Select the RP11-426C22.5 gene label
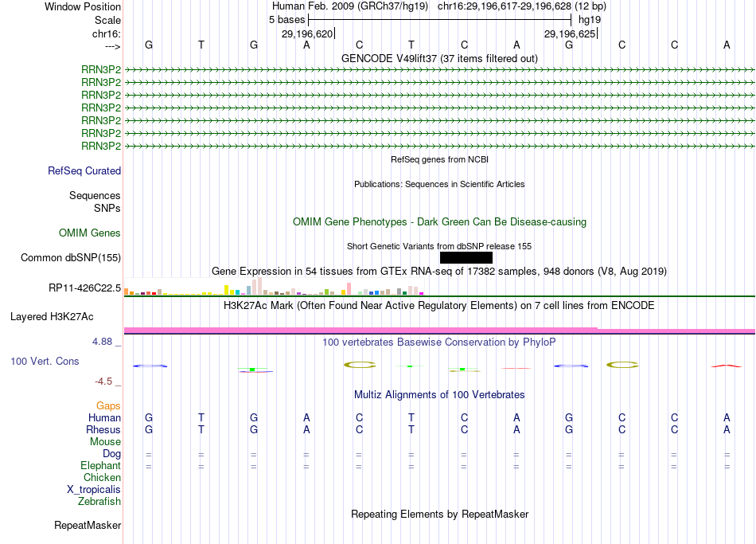 pyautogui.click(x=85, y=288)
